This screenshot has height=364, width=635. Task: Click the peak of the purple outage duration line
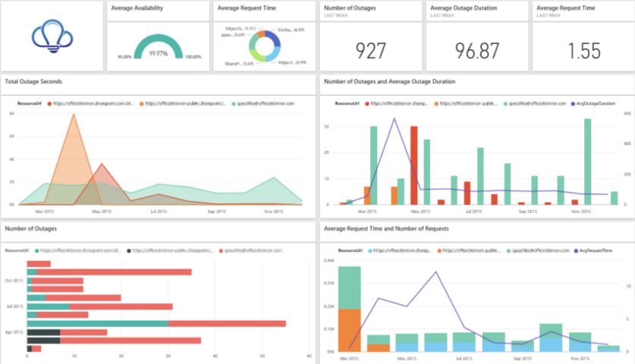coord(395,119)
